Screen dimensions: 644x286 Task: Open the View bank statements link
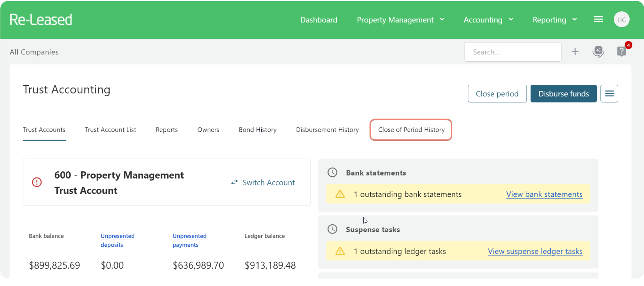(545, 194)
